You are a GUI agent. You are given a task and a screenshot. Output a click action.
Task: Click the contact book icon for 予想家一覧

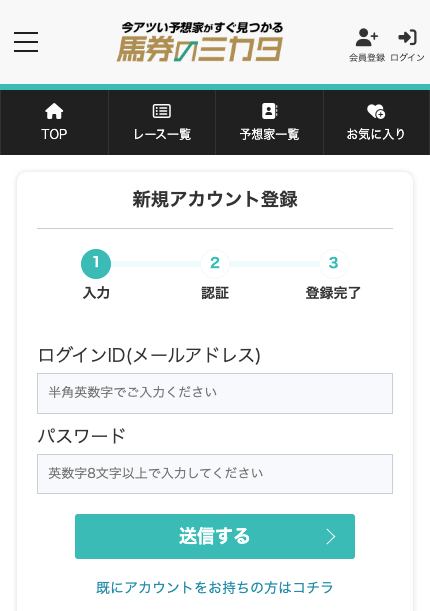pos(270,111)
